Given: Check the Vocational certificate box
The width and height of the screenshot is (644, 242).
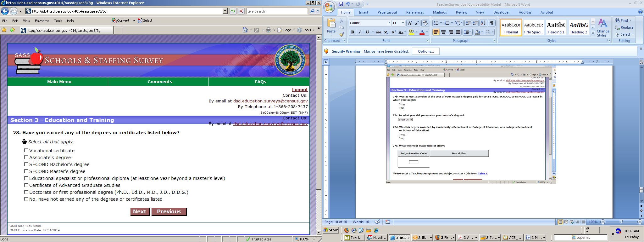Looking at the screenshot, I should (x=26, y=150).
